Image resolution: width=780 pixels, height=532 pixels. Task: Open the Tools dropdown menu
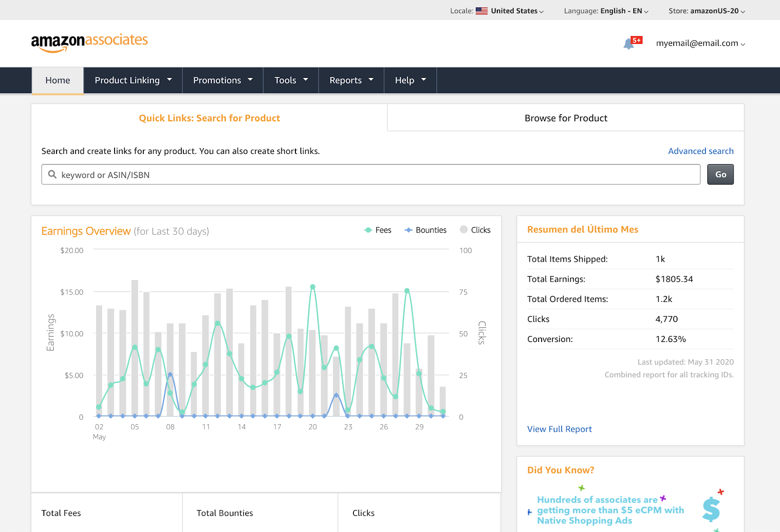pyautogui.click(x=291, y=80)
